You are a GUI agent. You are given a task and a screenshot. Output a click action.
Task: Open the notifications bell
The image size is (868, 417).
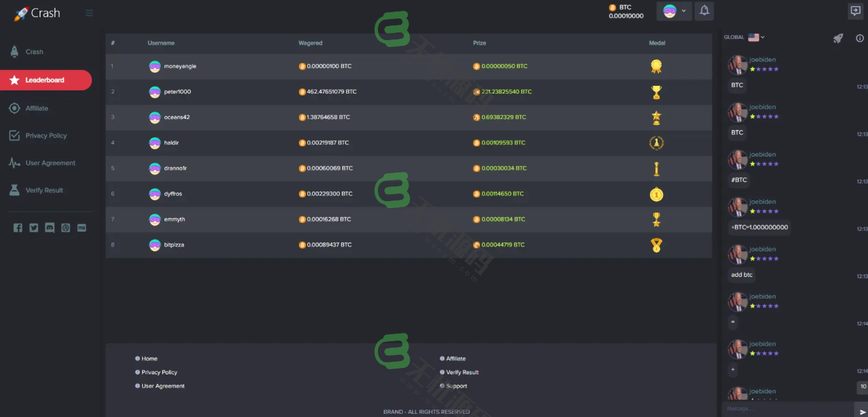click(x=704, y=11)
